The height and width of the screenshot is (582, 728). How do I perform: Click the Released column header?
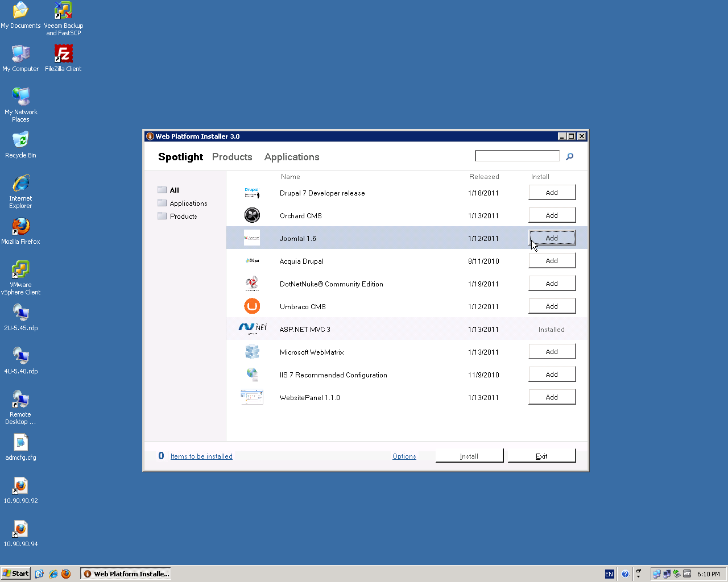click(x=484, y=177)
